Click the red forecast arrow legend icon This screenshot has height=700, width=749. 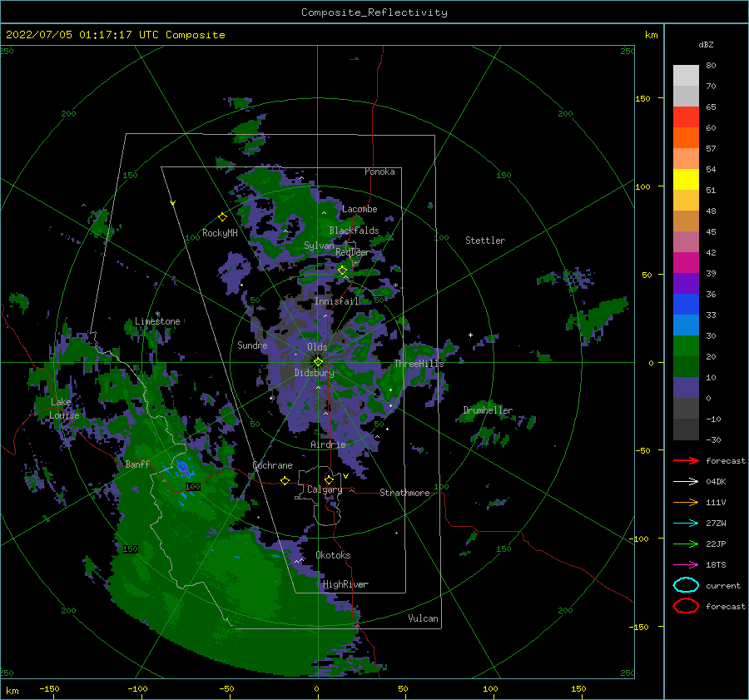686,460
